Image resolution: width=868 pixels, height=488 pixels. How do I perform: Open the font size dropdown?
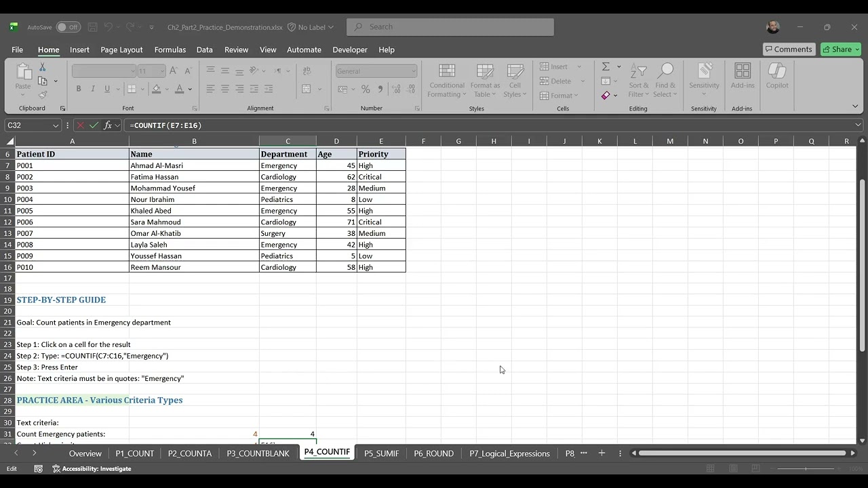[x=161, y=71]
